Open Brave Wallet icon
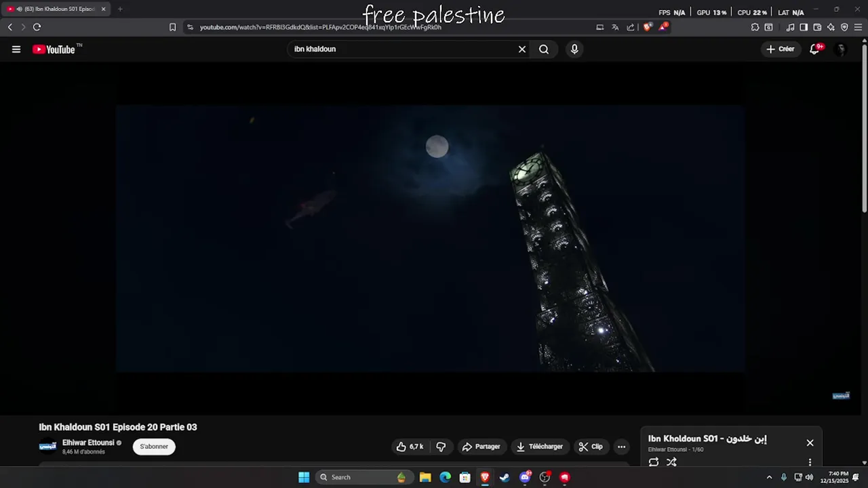This screenshot has height=488, width=868. pyautogui.click(x=817, y=27)
